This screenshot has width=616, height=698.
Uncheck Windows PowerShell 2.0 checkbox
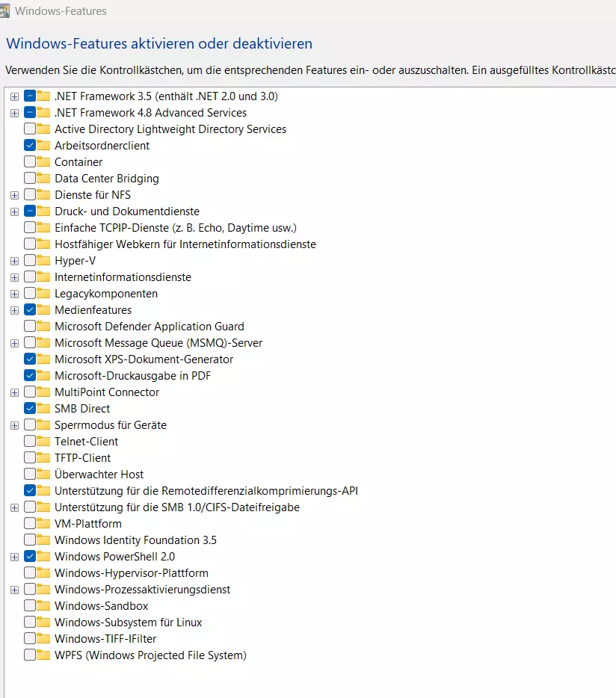pos(30,557)
